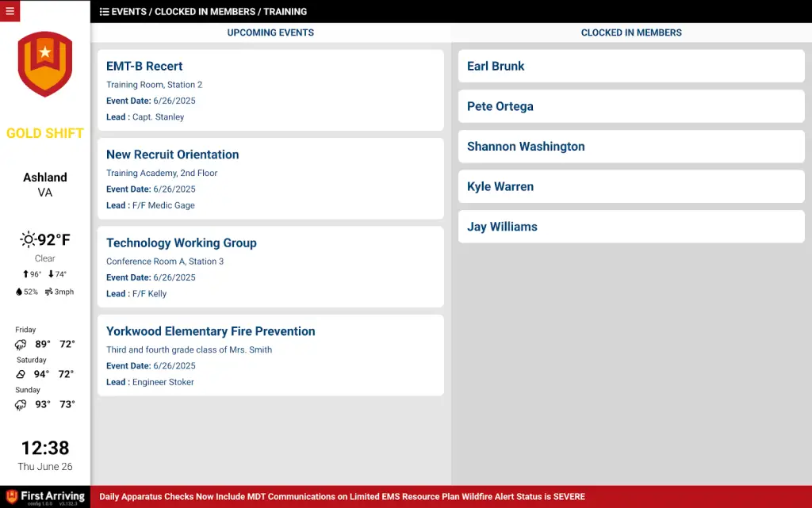Click Sunday's rain cloud forecast icon
This screenshot has height=508, width=812.
tap(21, 405)
